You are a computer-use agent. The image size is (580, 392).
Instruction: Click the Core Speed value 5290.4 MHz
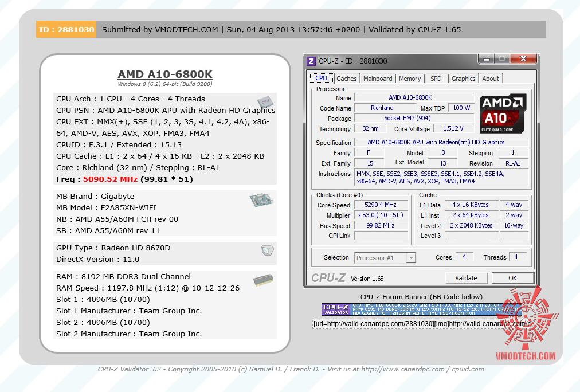click(x=381, y=205)
